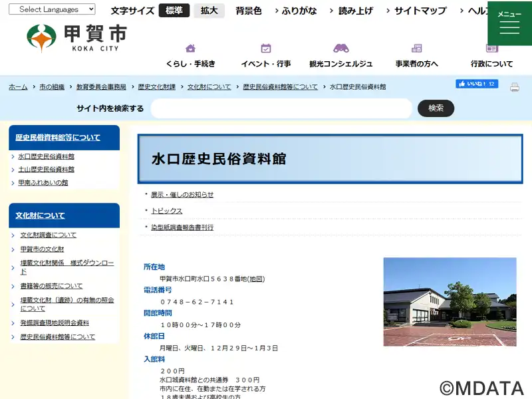This screenshot has width=532, height=399.
Task: Open the Select Languages dropdown
Action: pos(52,9)
